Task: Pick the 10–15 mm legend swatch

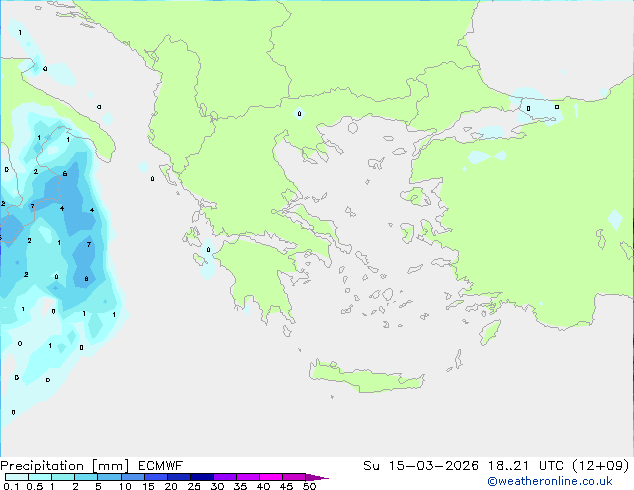Action: tap(133, 477)
